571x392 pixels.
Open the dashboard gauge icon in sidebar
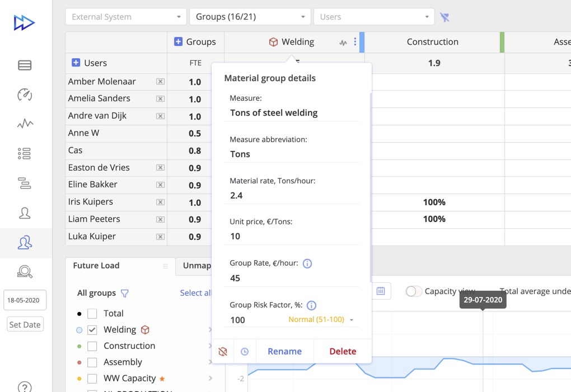click(25, 95)
